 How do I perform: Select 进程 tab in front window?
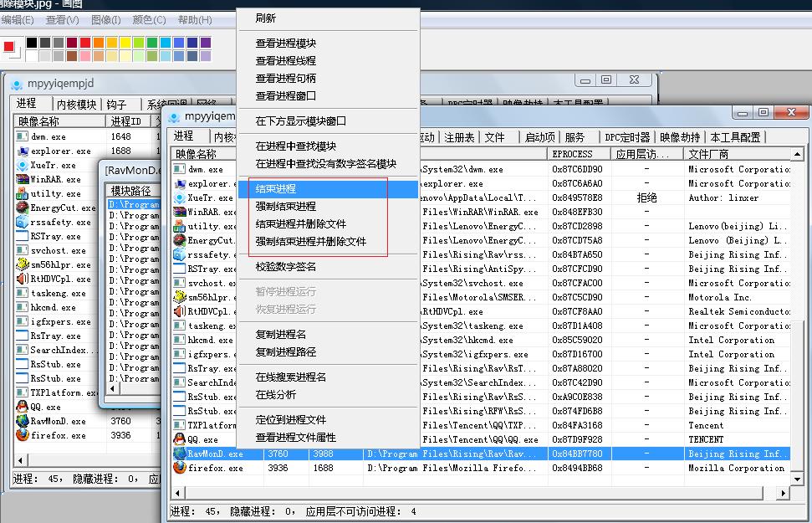(x=184, y=136)
